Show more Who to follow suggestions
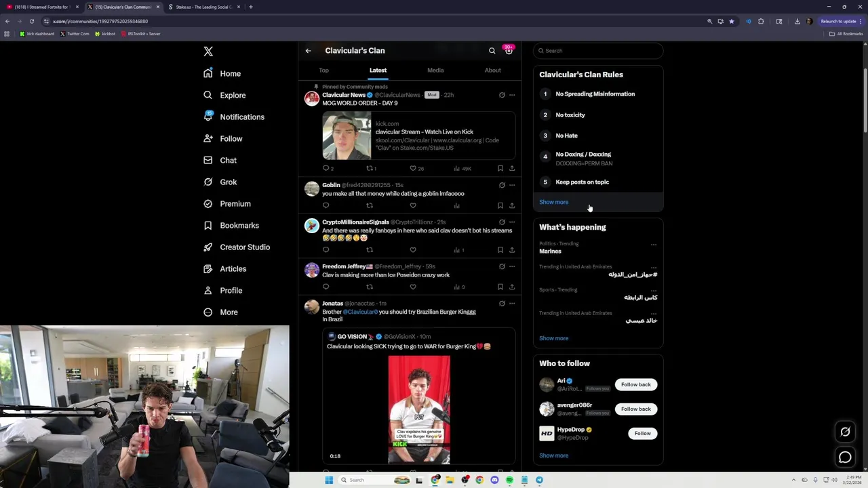 click(x=554, y=455)
